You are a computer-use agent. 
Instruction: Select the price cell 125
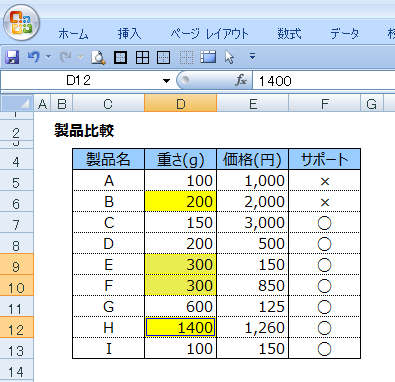253,306
